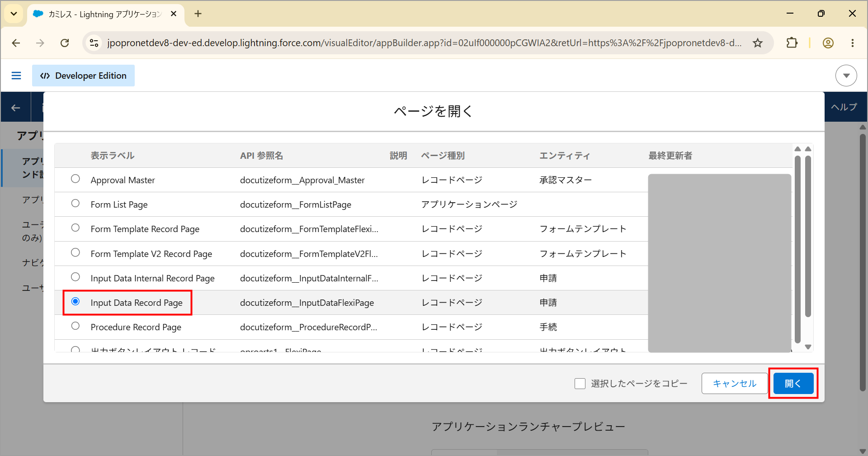Open the browser profile avatar
868x456 pixels.
828,43
